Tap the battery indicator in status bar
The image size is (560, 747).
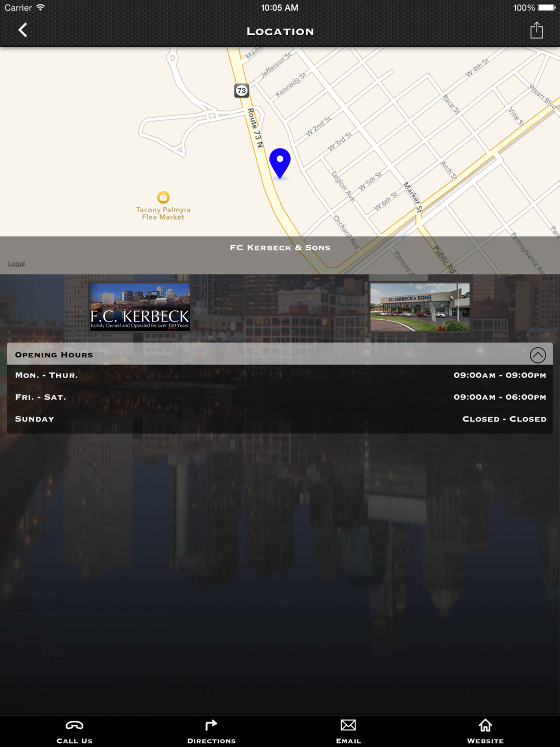(547, 8)
